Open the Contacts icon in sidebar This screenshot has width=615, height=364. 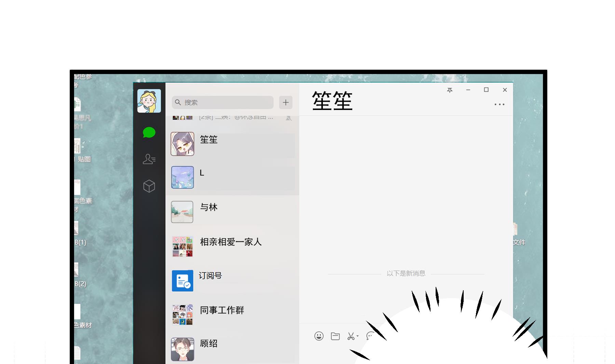(149, 159)
